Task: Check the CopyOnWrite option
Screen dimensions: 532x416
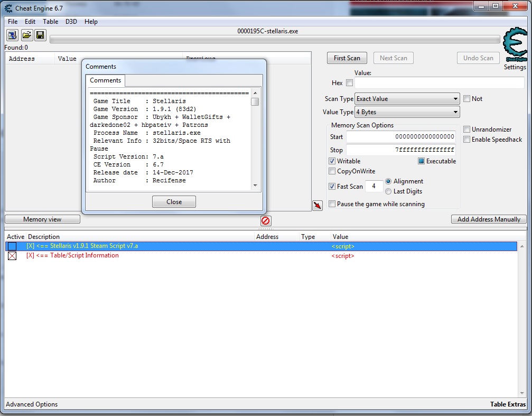Action: pos(332,171)
